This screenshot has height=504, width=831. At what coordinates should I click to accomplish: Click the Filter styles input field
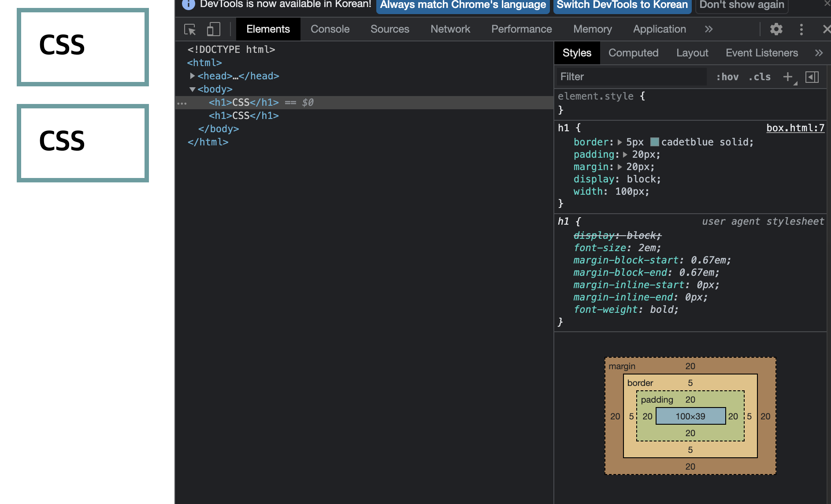[631, 77]
